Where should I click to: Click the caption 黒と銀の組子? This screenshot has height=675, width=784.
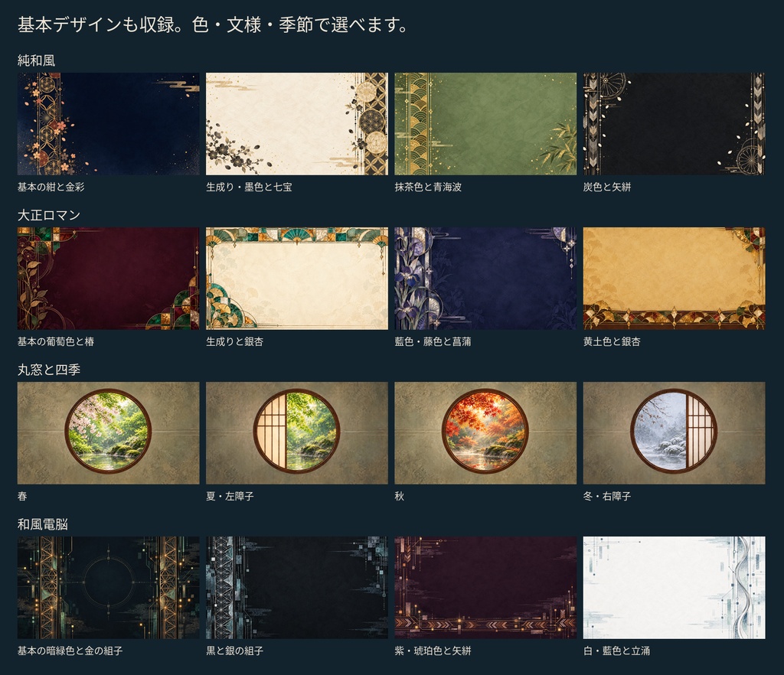pyautogui.click(x=234, y=651)
